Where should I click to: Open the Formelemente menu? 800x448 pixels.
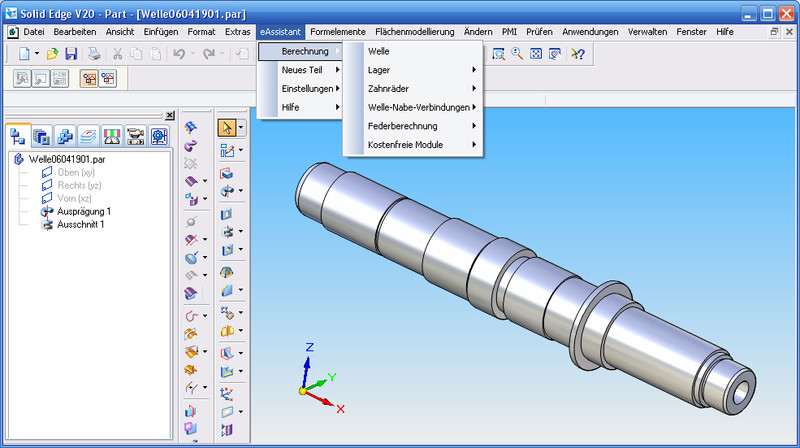pos(338,32)
